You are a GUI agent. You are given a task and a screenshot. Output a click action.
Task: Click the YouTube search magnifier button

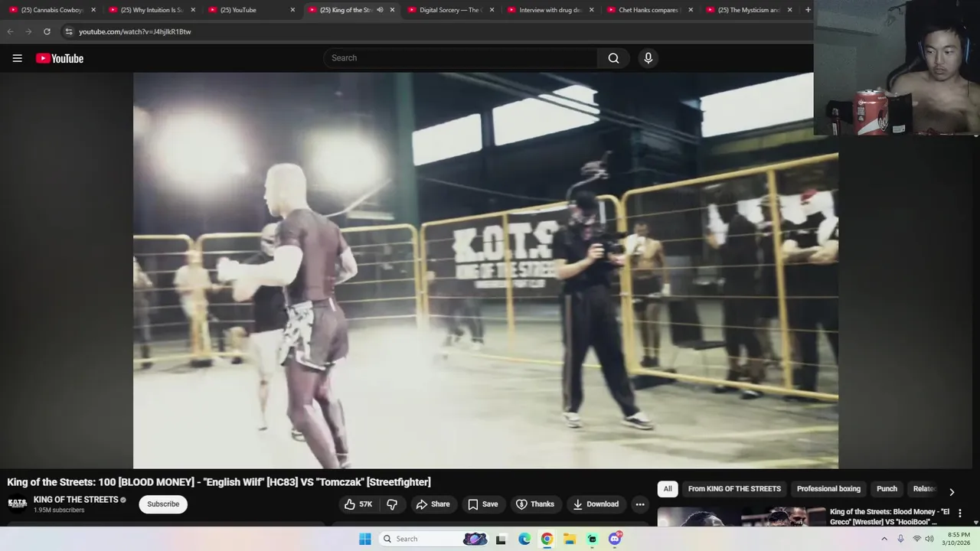613,58
